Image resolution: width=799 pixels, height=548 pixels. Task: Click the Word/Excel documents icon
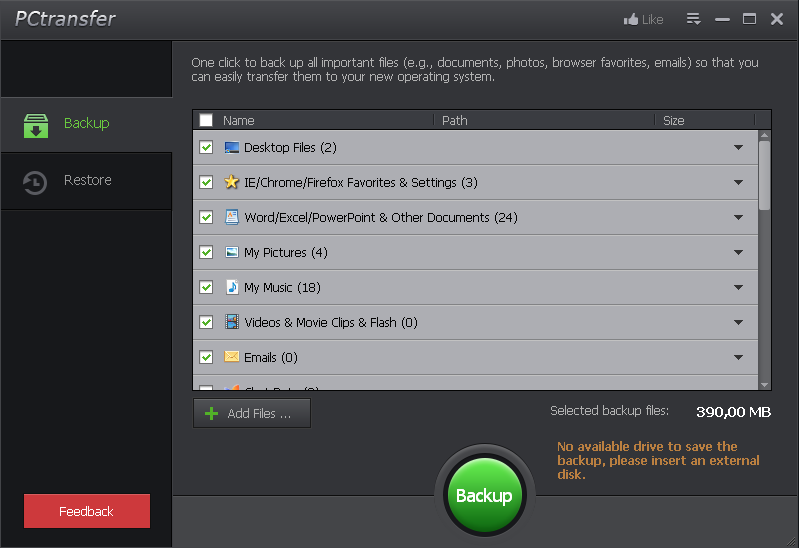coord(232,217)
